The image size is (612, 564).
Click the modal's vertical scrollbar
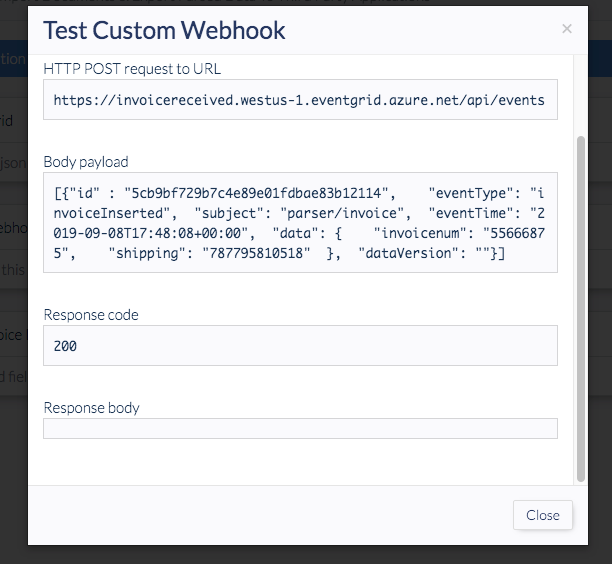[582, 300]
